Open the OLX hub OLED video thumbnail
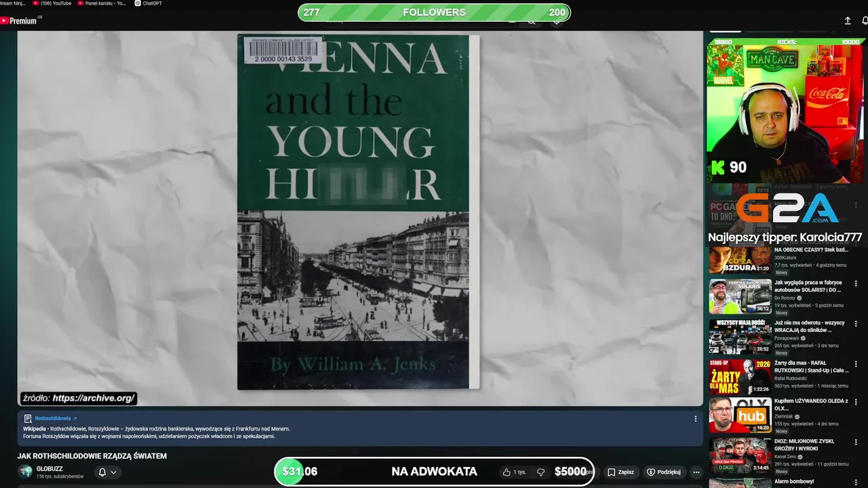 pyautogui.click(x=741, y=415)
